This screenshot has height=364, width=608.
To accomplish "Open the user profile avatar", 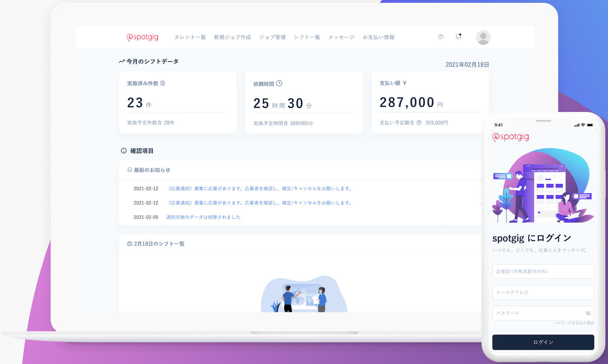I will [483, 37].
